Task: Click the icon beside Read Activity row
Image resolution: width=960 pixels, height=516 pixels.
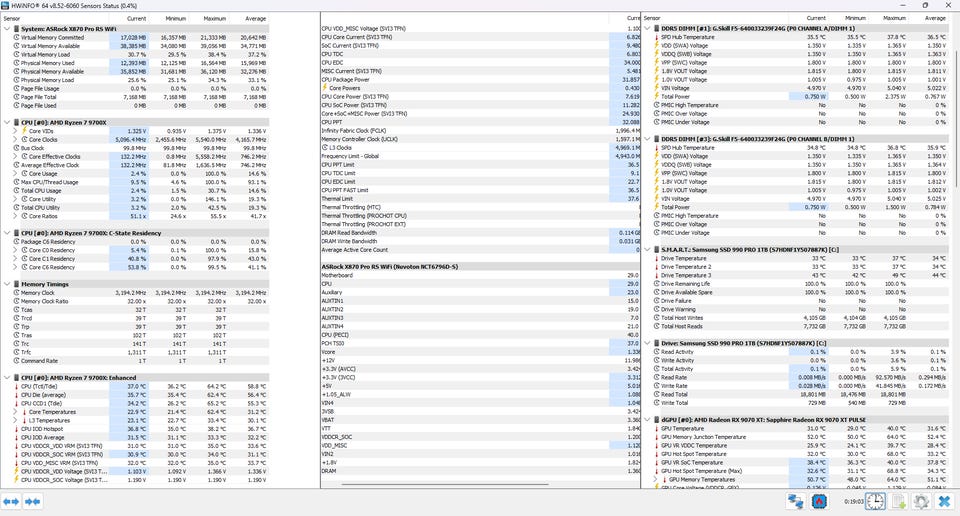Action: (x=656, y=352)
